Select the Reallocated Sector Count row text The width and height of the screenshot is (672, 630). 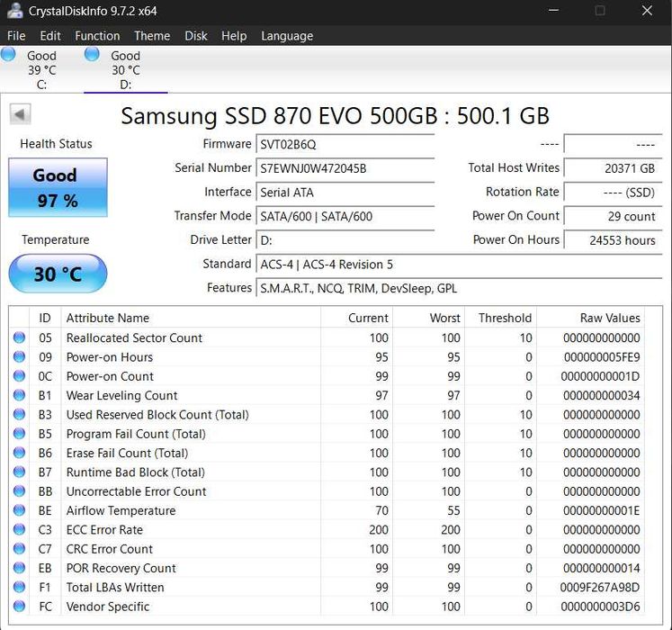[134, 337]
